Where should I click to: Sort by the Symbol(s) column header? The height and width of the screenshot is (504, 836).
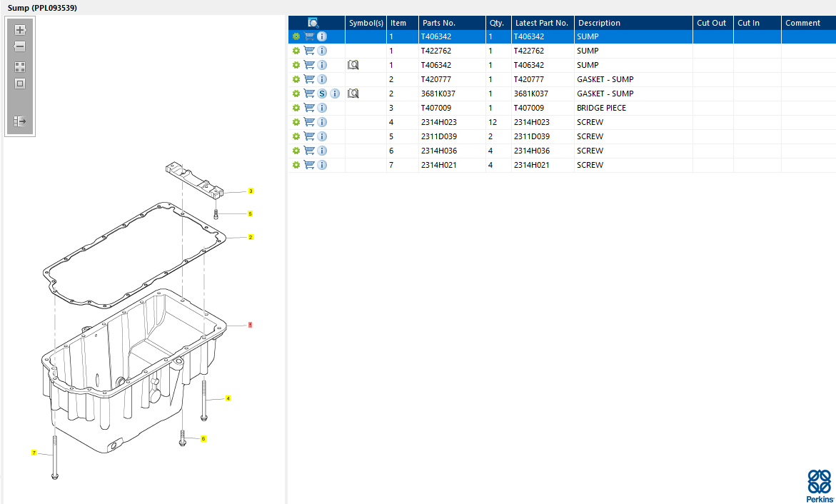pos(366,23)
